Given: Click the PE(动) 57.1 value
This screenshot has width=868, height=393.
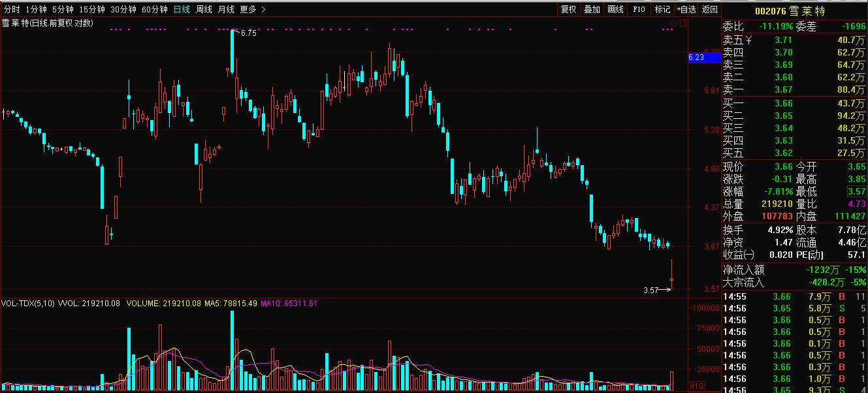Looking at the screenshot, I should pos(856,255).
